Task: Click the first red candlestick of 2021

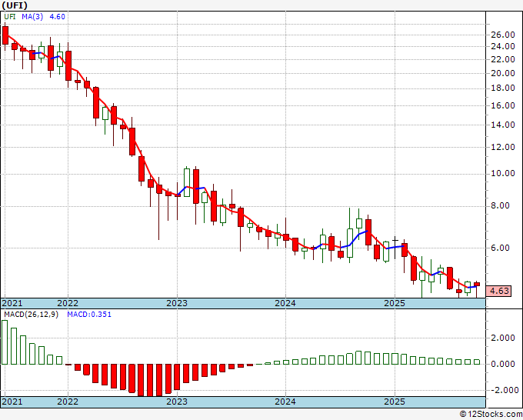Action: tap(5, 35)
